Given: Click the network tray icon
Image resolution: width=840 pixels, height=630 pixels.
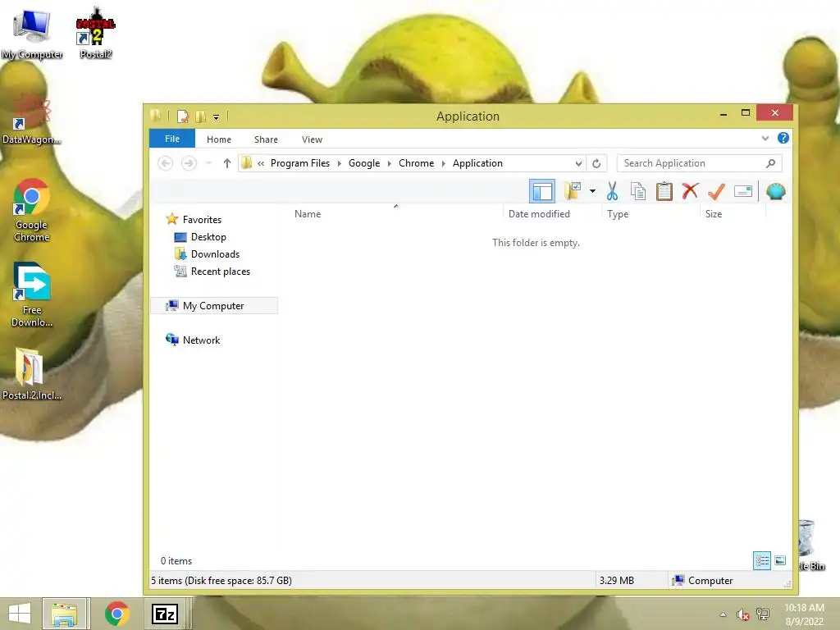Looking at the screenshot, I should (762, 614).
